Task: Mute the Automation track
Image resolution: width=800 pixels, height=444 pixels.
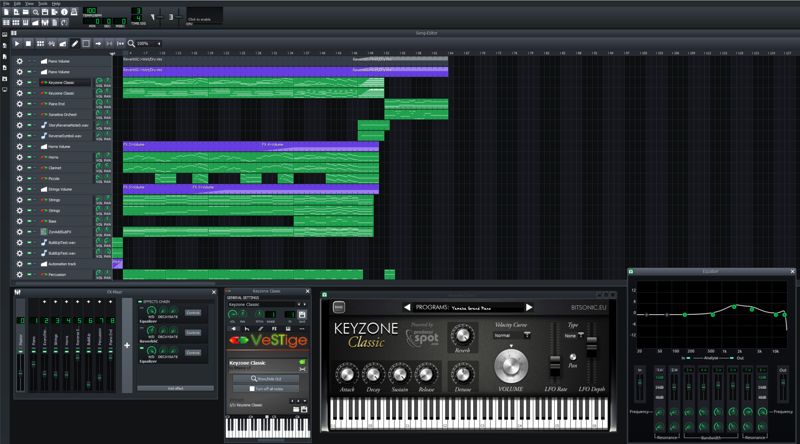Action: (29, 264)
